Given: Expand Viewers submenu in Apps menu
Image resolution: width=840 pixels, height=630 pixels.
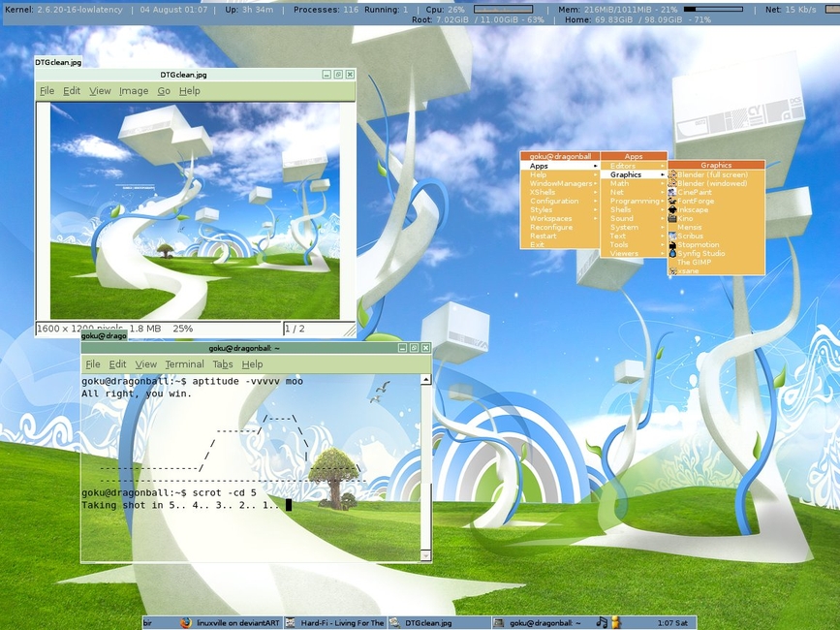Looking at the screenshot, I should pos(634,253).
